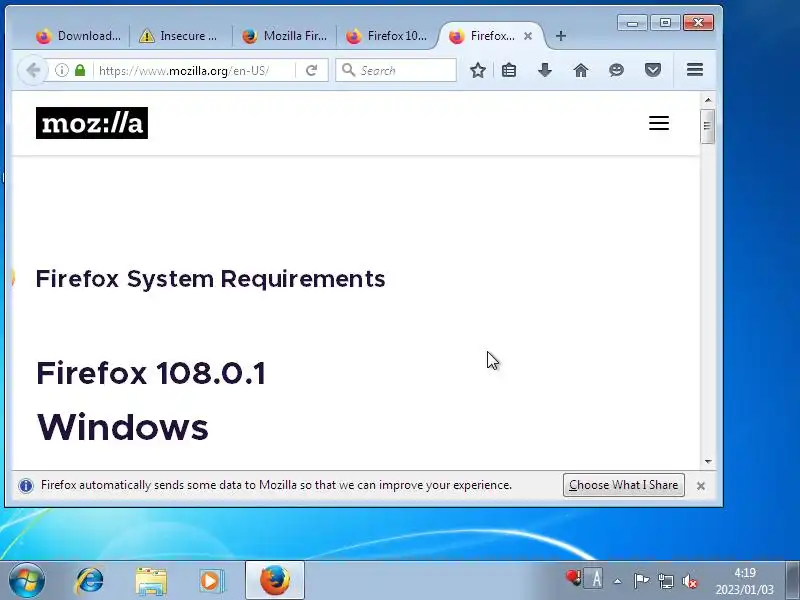Open Windows Explorer from the taskbar
The height and width of the screenshot is (600, 800).
coord(151,581)
